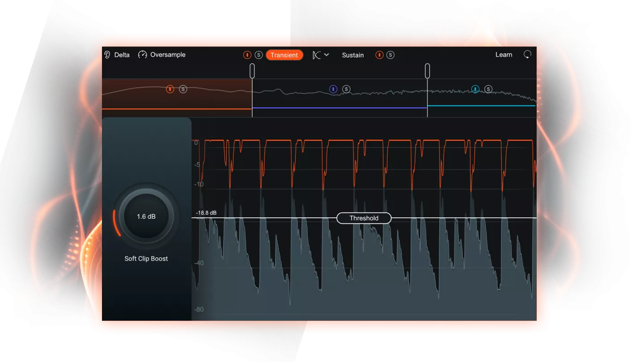Toggle the Transient power button
This screenshot has height=362, width=644.
coord(247,55)
